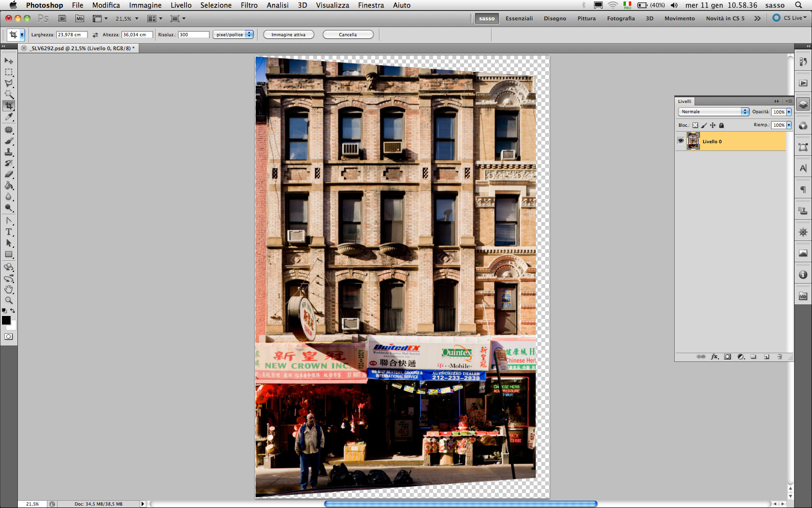
Task: Select the Eyedropper tool
Action: click(x=9, y=117)
